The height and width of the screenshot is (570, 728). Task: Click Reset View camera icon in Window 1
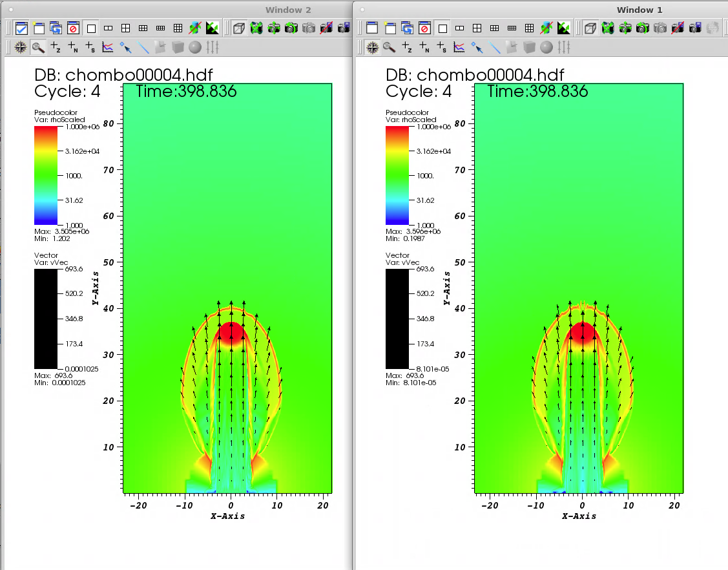608,28
